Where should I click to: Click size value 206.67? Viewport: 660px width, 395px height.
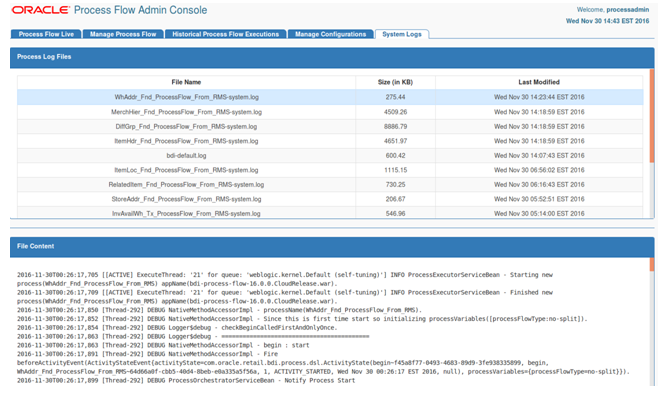point(395,199)
